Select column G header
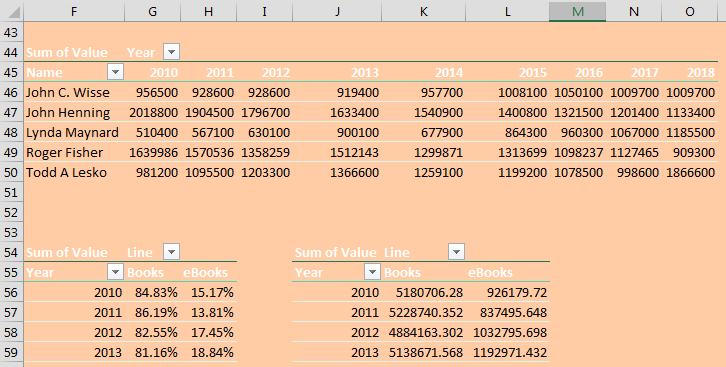 (x=152, y=11)
